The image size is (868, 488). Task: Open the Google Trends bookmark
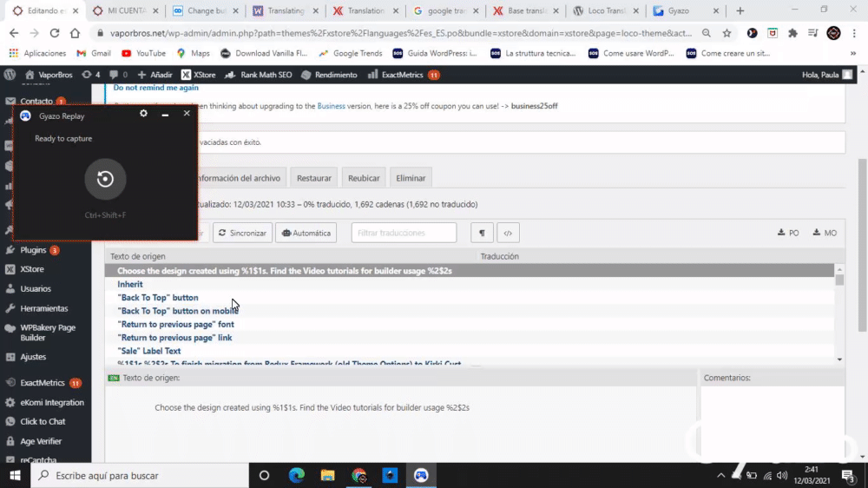coord(350,53)
